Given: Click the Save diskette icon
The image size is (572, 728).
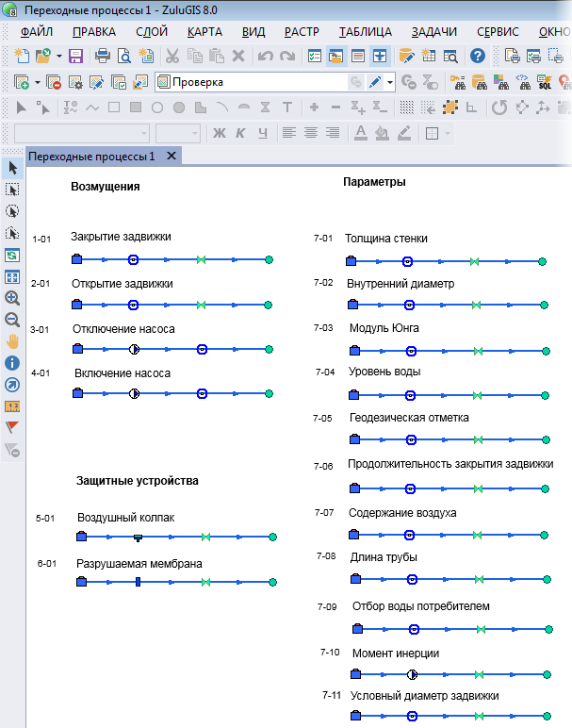Looking at the screenshot, I should click(76, 57).
